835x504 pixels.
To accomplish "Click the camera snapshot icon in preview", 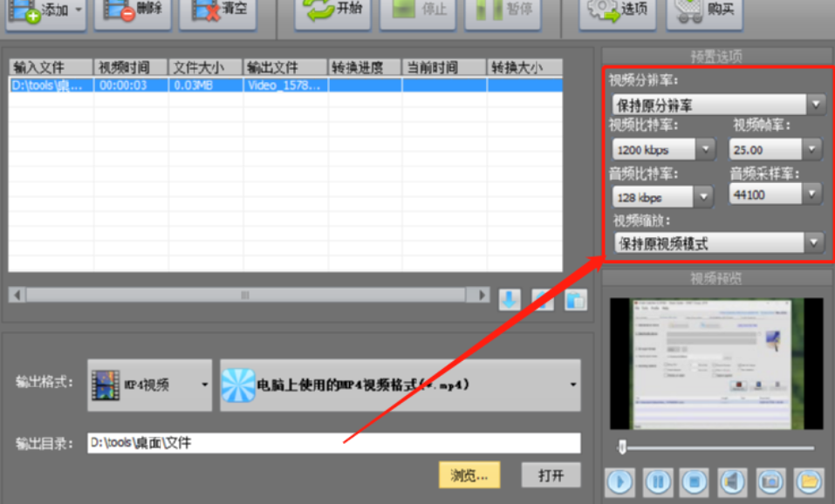I will click(770, 482).
